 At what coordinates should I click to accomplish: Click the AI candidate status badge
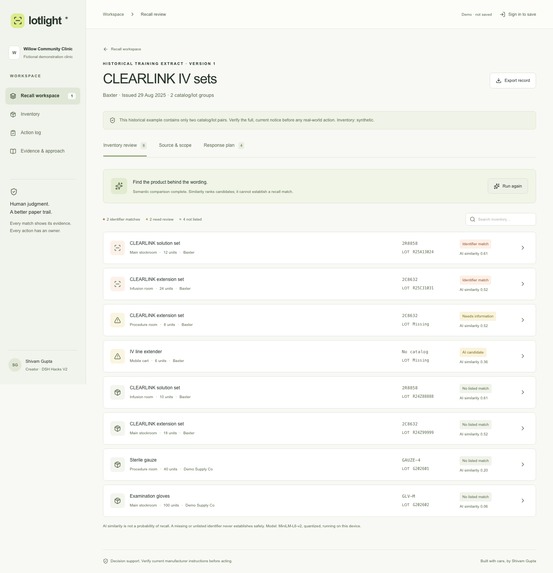473,352
